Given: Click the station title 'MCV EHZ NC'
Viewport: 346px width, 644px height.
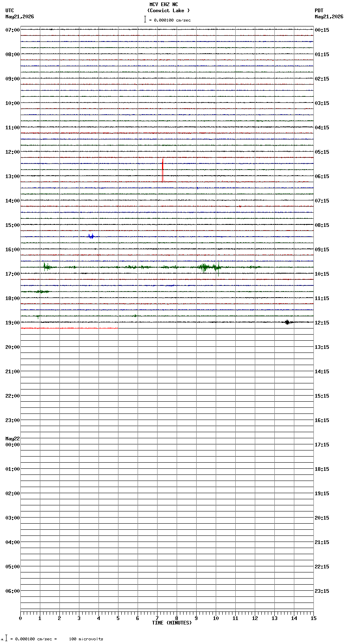Looking at the screenshot, I should [164, 4].
